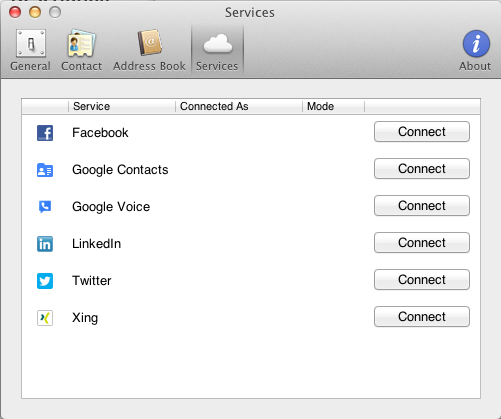This screenshot has height=419, width=501.
Task: Click the LinkedIn service icon
Action: [45, 244]
